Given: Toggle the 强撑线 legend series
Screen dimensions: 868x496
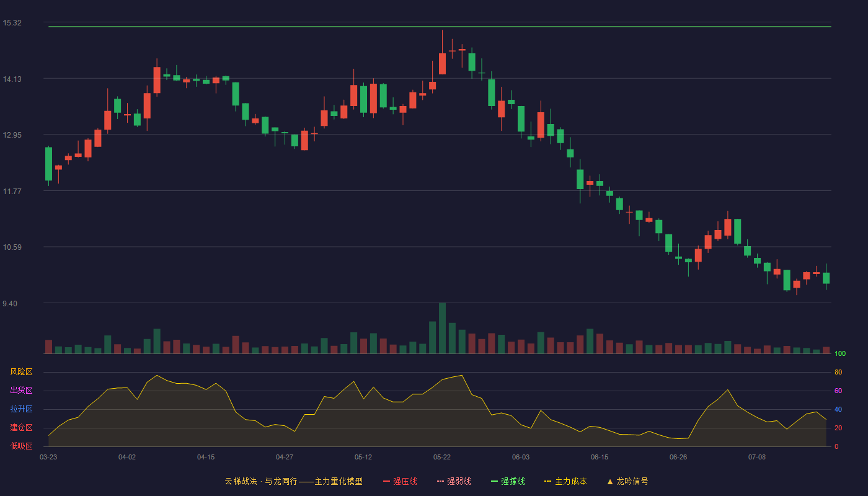Looking at the screenshot, I should tap(508, 481).
